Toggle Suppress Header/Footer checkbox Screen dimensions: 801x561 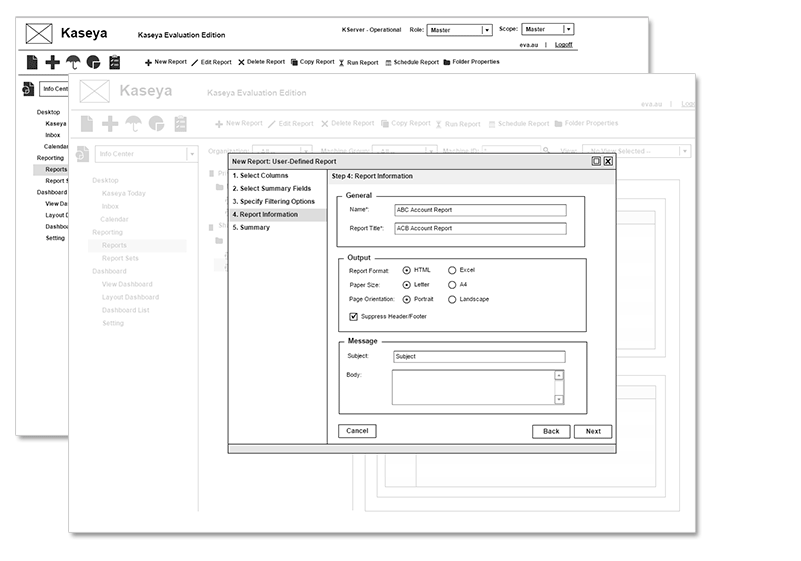(x=354, y=317)
